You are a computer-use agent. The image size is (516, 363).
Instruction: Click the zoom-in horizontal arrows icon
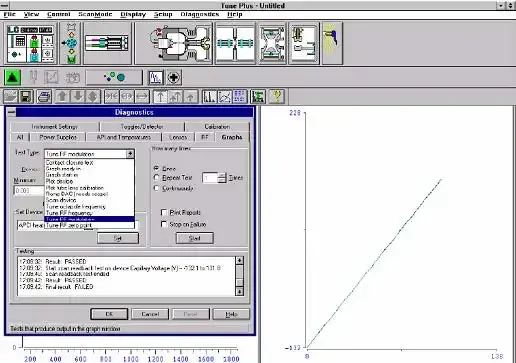(111, 97)
